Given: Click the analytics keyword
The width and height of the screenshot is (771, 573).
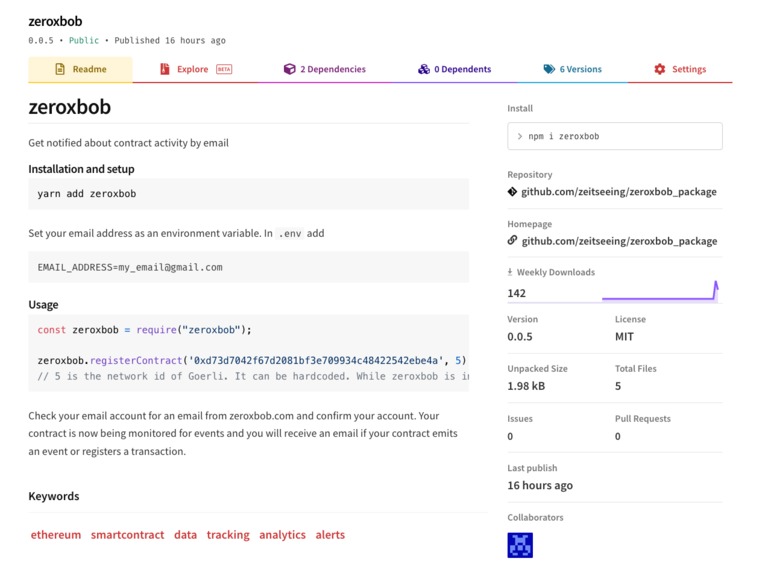Looking at the screenshot, I should click(x=282, y=535).
